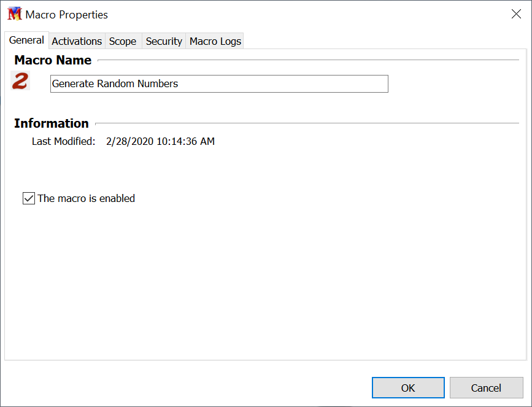Viewport: 532px width, 407px height.
Task: Click the "Last Modified:" label
Action: point(63,141)
